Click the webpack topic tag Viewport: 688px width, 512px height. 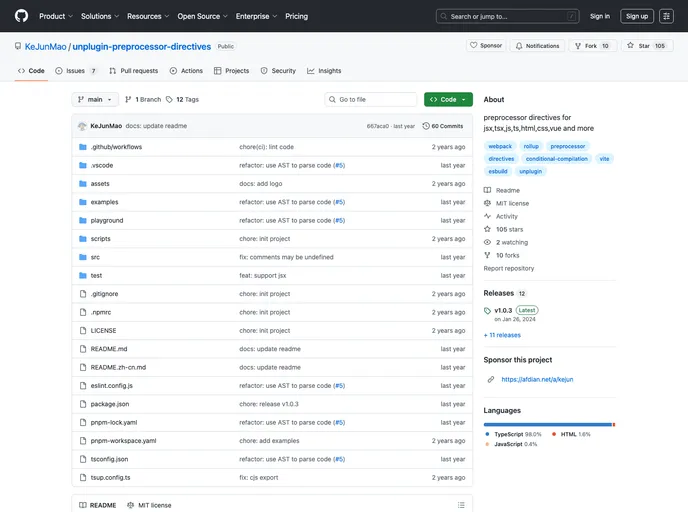coord(500,146)
